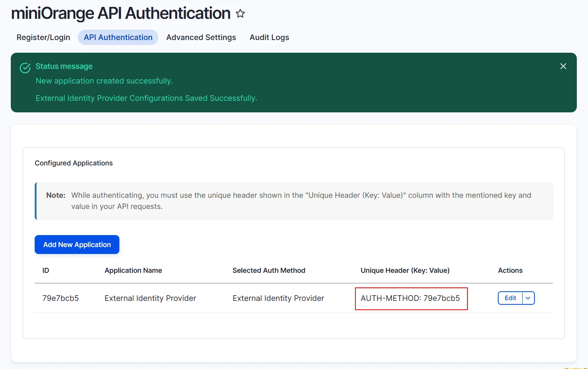
Task: Click the Note label in info box
Action: (x=56, y=195)
